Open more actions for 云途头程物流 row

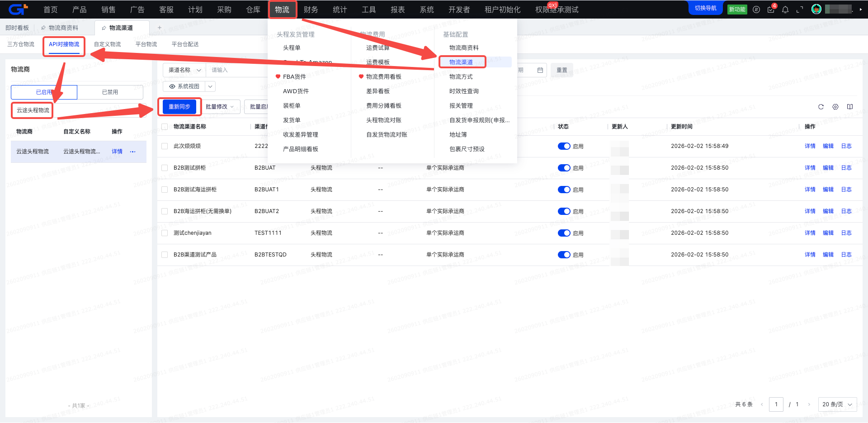(132, 152)
